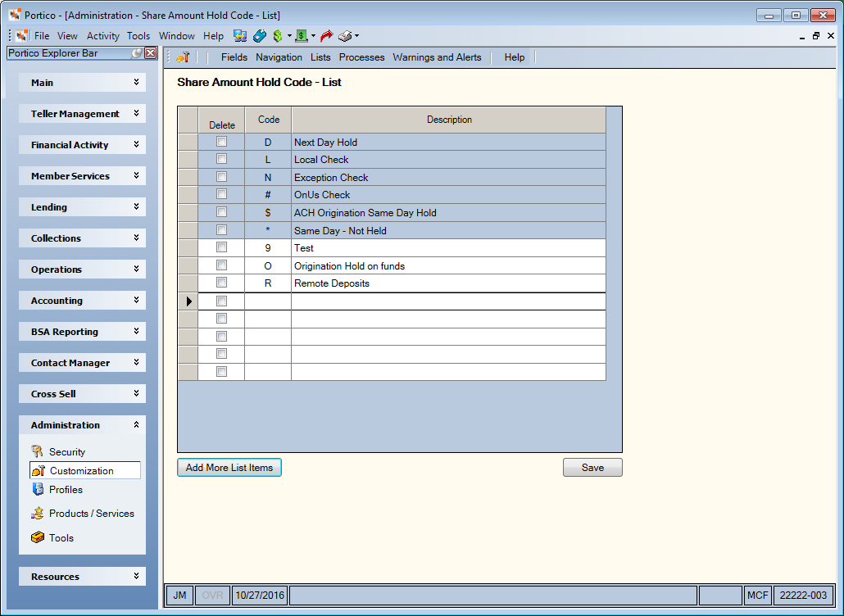Check Delete box for Test row
Screen dimensions: 844x616
point(221,247)
